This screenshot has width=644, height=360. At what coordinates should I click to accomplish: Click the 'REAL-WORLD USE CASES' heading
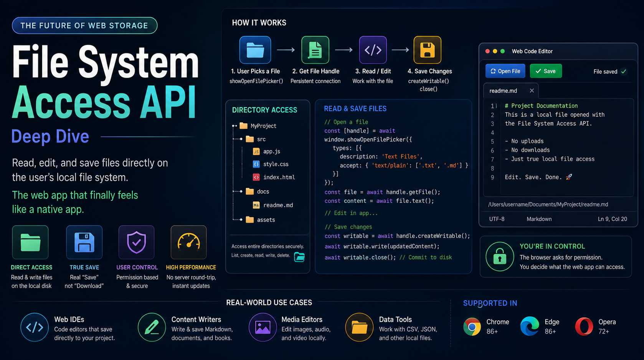269,303
